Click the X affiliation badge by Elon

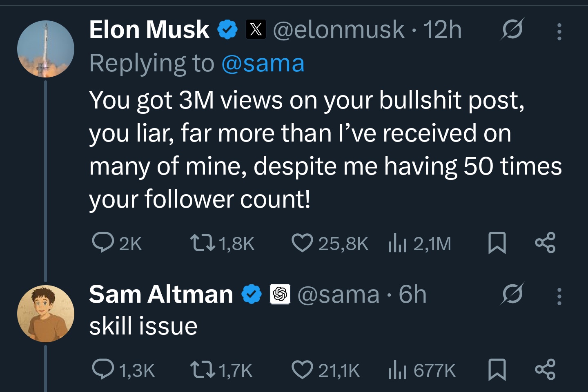(x=256, y=29)
